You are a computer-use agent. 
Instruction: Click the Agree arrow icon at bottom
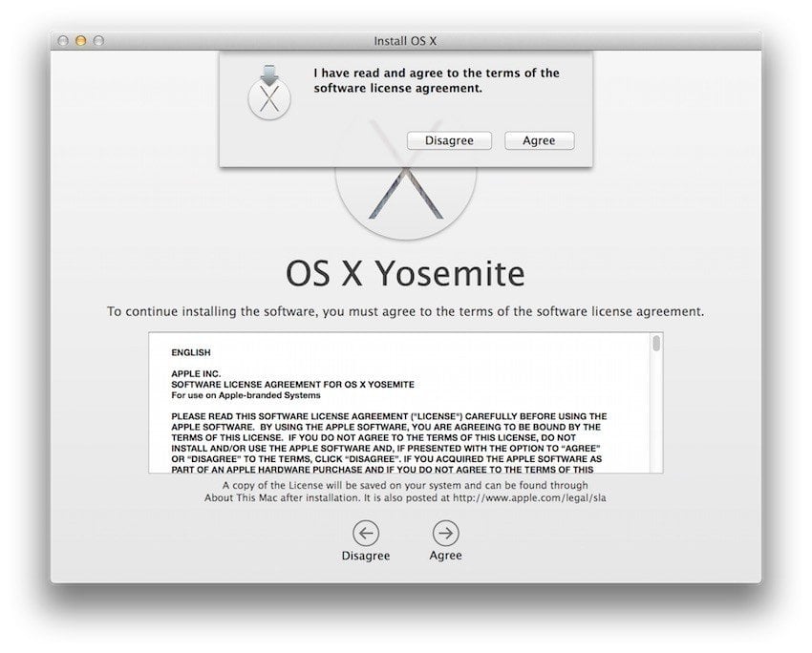tap(445, 533)
